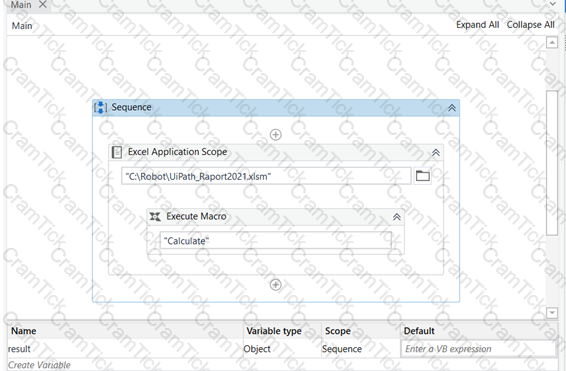Click the scrollbar up arrow
The height and width of the screenshot is (371, 566).
(552, 42)
